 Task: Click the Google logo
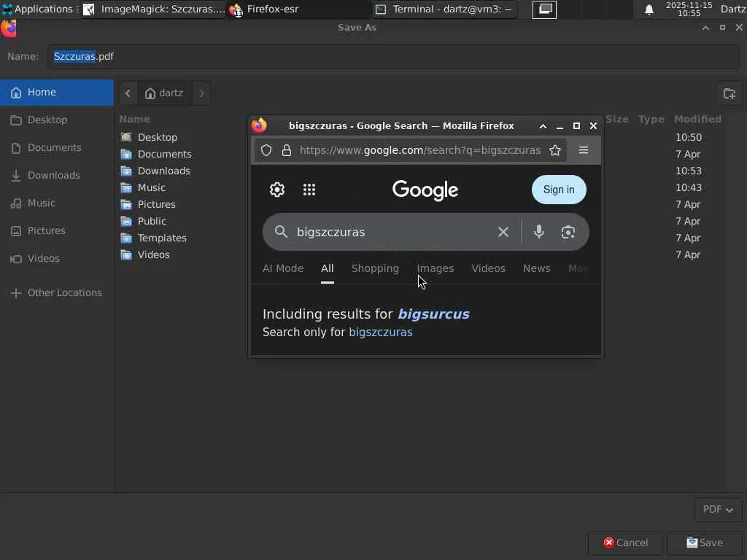pos(425,190)
